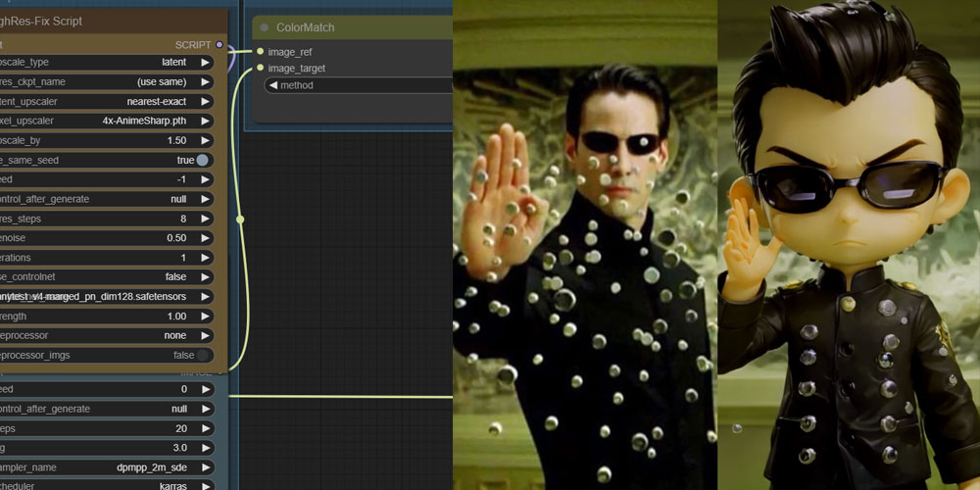Open the chibi figurine output image
The height and width of the screenshot is (490, 980).
(x=849, y=245)
